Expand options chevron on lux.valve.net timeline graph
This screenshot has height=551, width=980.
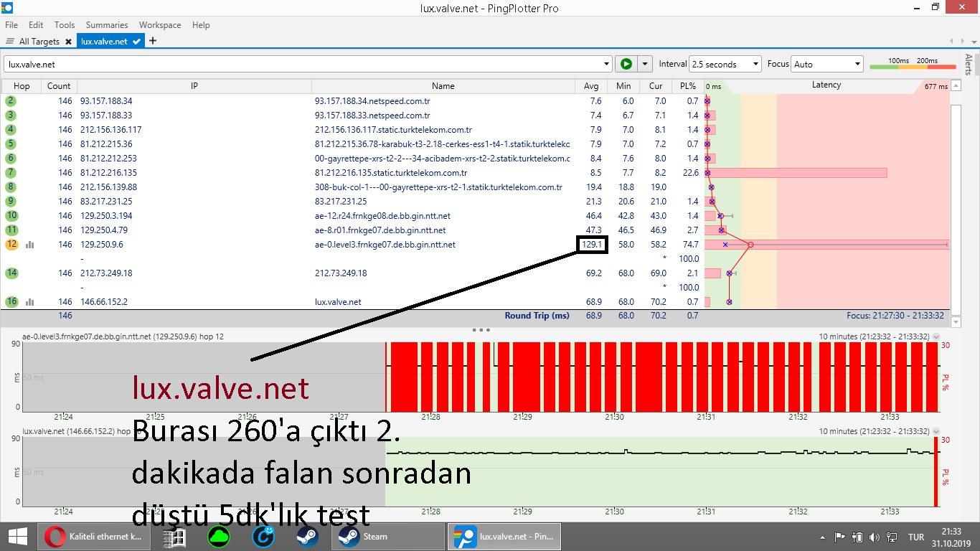tap(936, 431)
